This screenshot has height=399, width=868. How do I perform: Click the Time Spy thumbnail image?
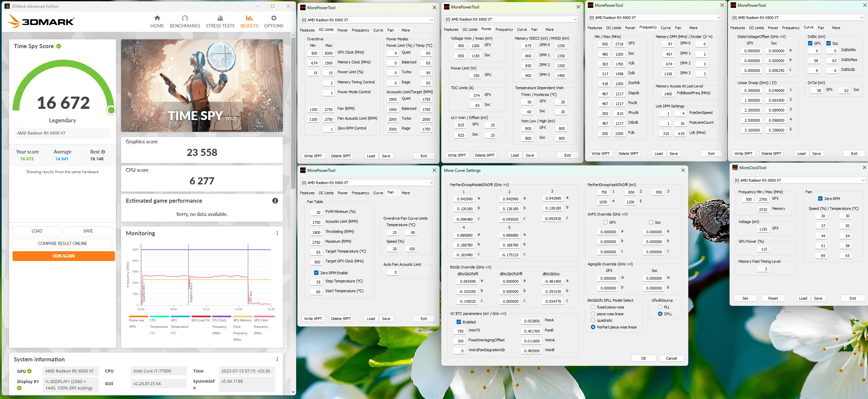click(202, 85)
